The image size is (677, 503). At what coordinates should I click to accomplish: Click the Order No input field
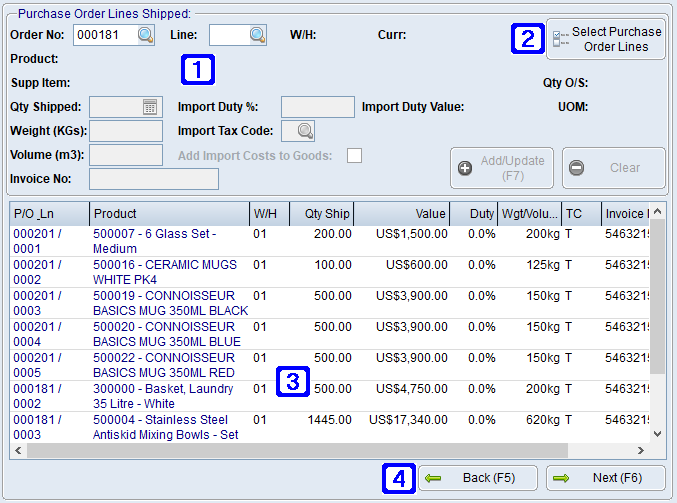pyautogui.click(x=104, y=35)
